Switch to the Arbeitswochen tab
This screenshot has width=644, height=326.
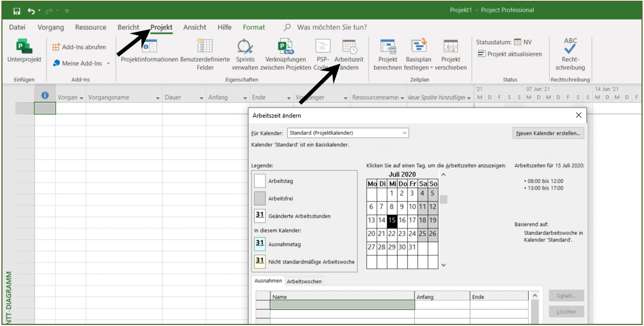[x=304, y=281]
